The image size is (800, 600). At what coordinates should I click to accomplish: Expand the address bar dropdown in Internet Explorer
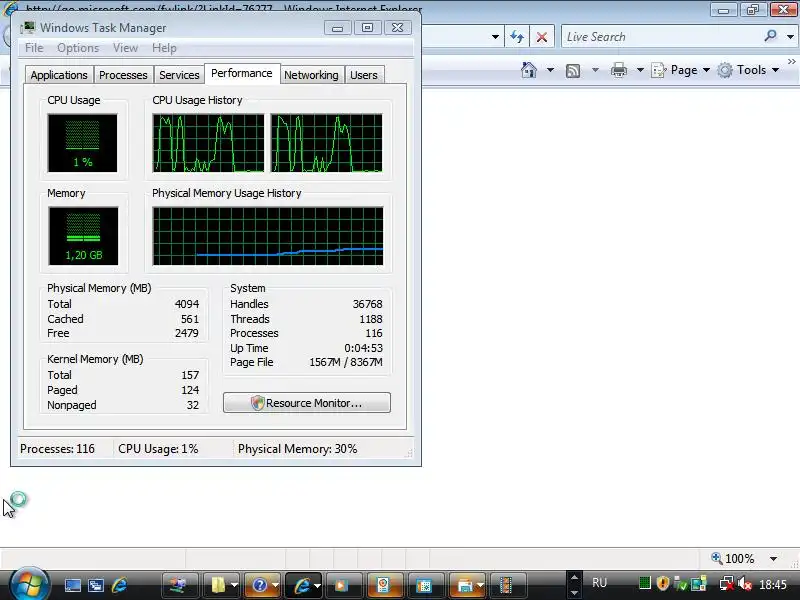tap(495, 37)
